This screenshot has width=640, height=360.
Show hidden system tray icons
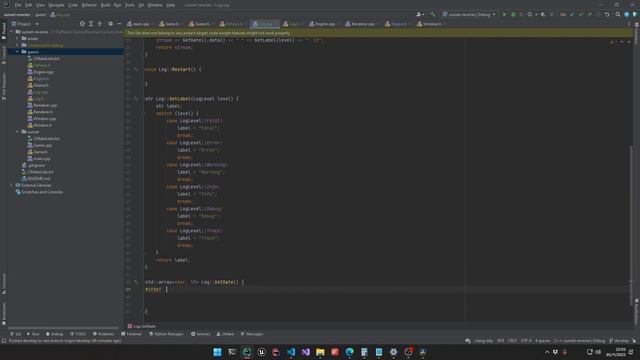tap(547, 352)
